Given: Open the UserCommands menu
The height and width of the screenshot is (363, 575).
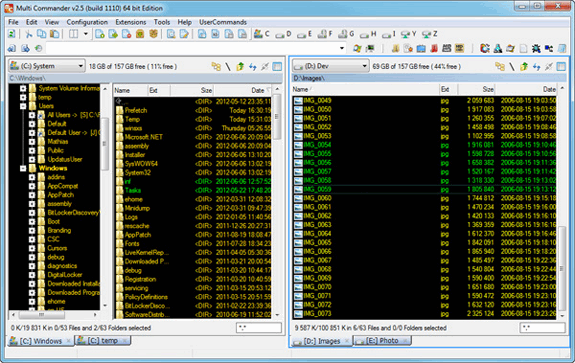Looking at the screenshot, I should click(x=223, y=22).
